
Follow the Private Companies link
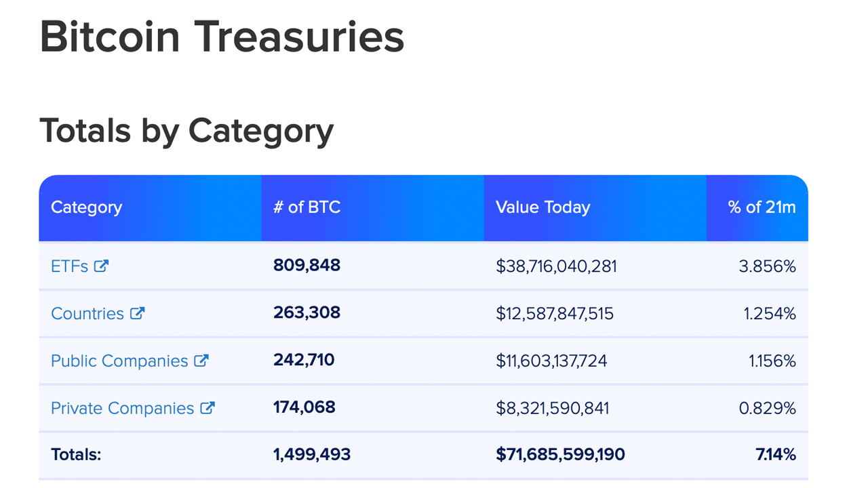coord(123,408)
